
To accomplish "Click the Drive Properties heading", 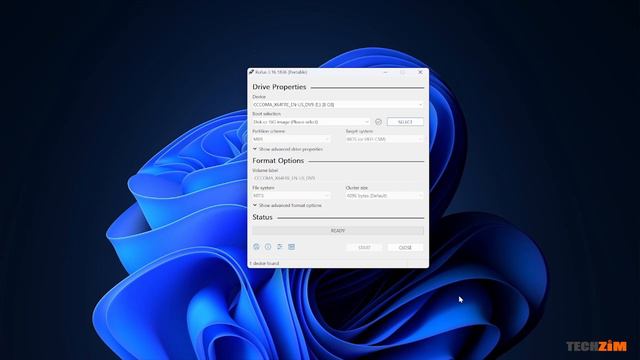I will point(279,87).
